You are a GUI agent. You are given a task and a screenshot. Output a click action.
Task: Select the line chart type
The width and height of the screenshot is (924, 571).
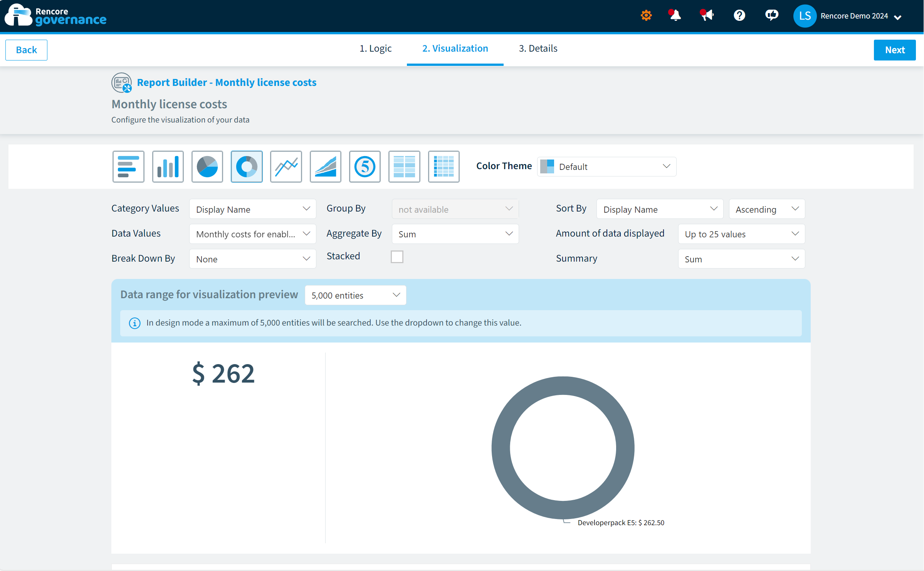[x=286, y=166]
